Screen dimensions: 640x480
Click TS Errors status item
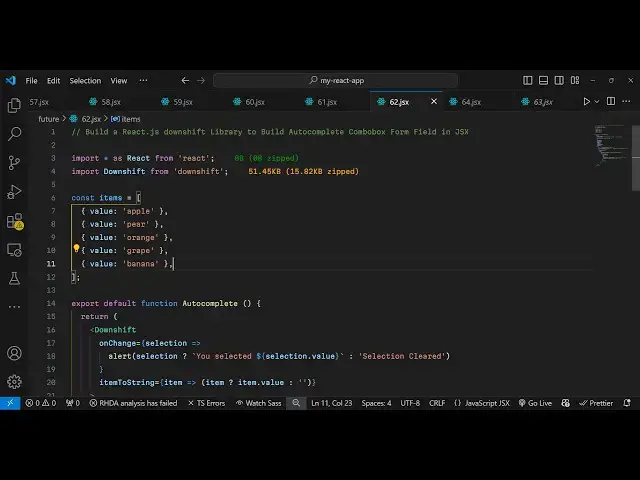pyautogui.click(x=207, y=403)
